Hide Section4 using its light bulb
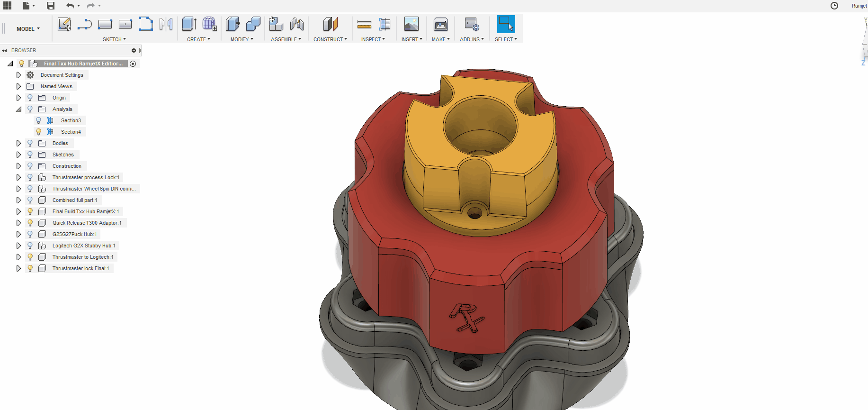This screenshot has height=410, width=868. coord(39,132)
